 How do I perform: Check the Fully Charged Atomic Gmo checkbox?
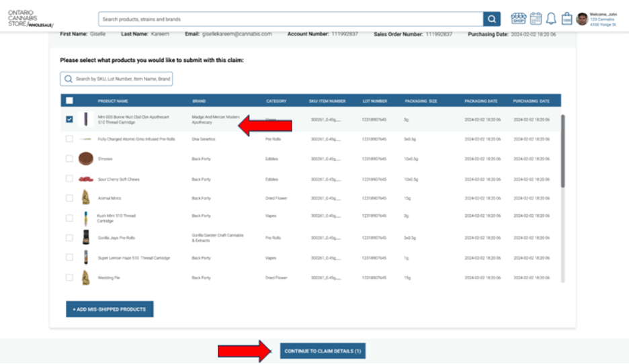tap(69, 139)
